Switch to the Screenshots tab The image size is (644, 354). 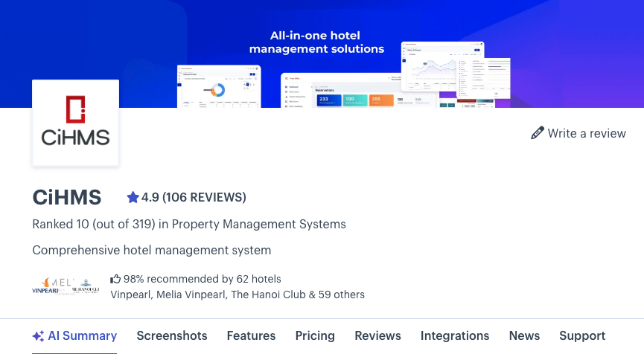(x=172, y=336)
